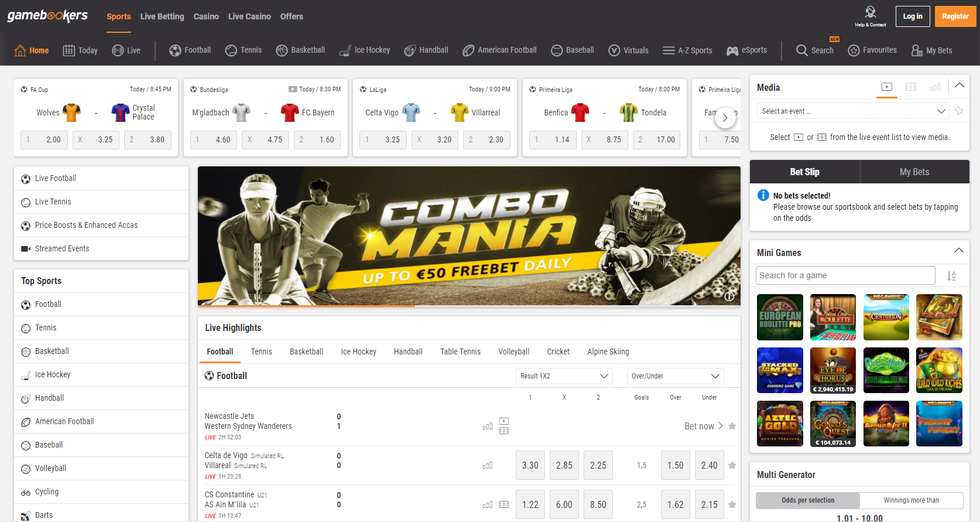Image resolution: width=980 pixels, height=522 pixels.
Task: Select Winnings more than option
Action: (911, 500)
